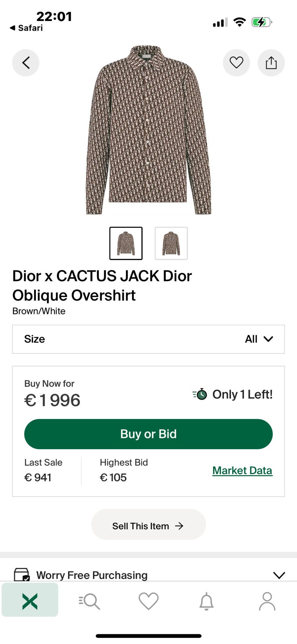Open notifications bell tab
Image resolution: width=297 pixels, height=644 pixels.
(x=206, y=601)
